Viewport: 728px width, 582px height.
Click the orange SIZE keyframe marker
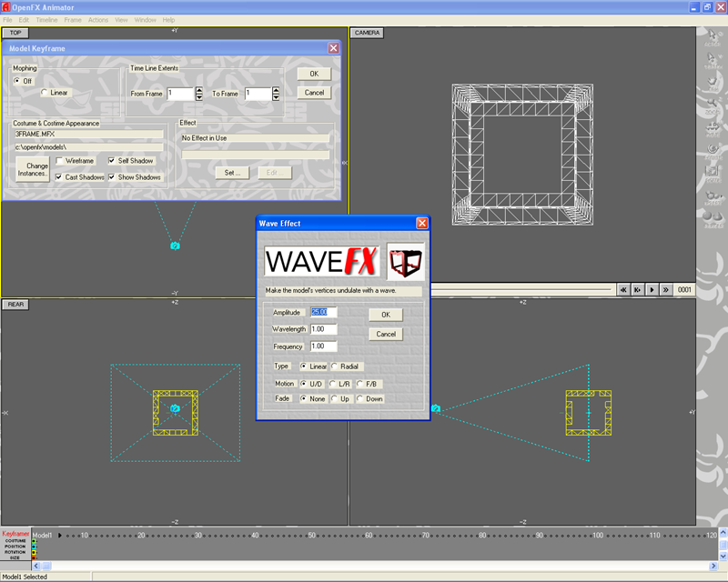34,557
